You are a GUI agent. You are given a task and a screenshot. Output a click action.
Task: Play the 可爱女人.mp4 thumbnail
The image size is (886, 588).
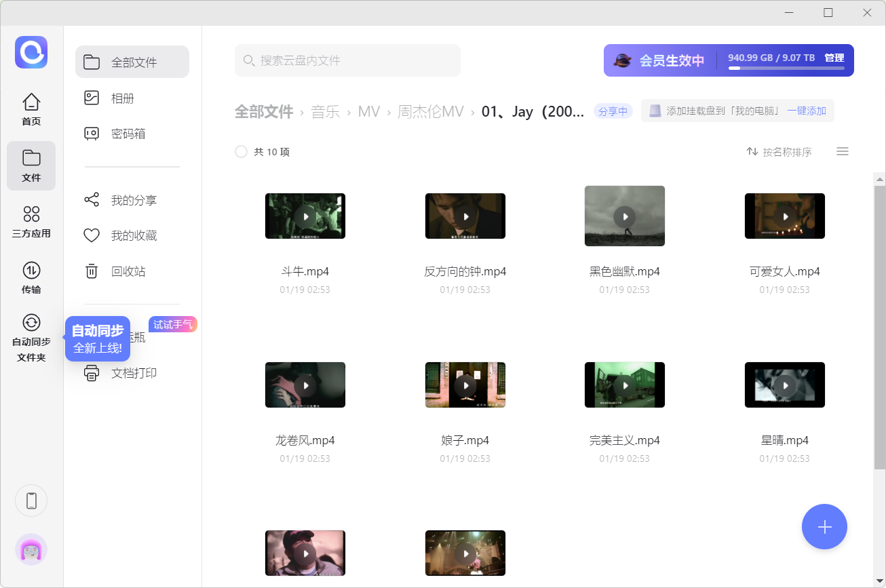pos(785,216)
